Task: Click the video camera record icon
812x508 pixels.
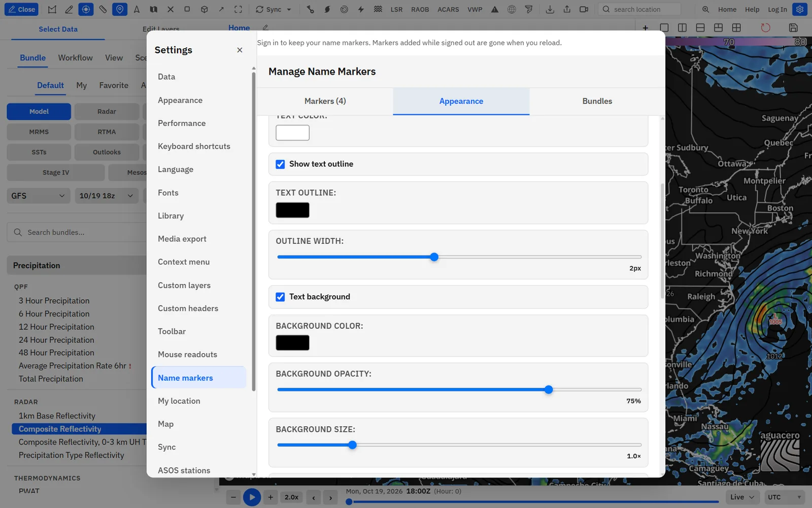Action: tap(584, 9)
